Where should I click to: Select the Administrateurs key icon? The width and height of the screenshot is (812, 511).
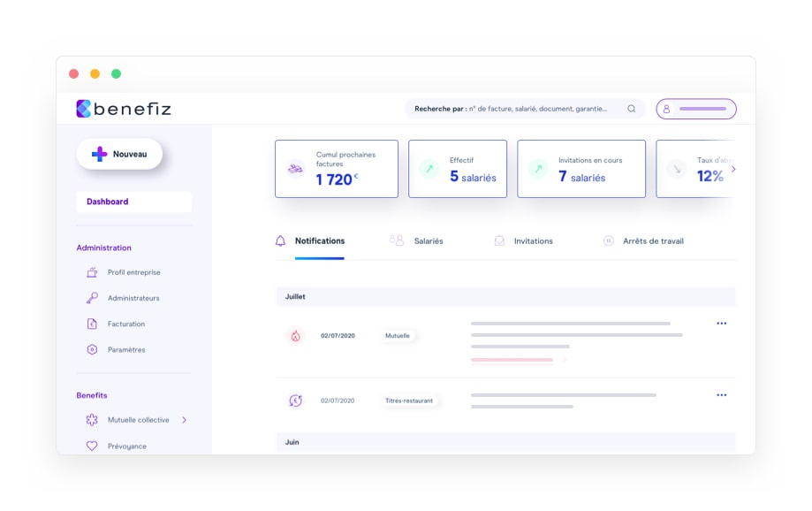tap(94, 298)
